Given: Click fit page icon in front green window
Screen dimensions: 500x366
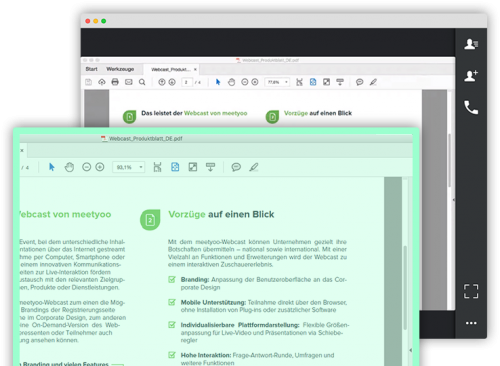Looking at the screenshot, I should click(175, 167).
